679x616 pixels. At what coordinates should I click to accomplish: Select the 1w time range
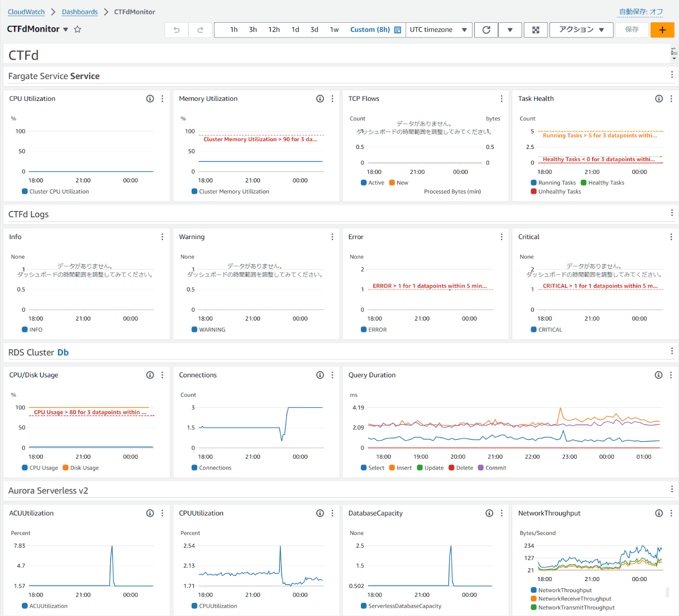coord(334,30)
